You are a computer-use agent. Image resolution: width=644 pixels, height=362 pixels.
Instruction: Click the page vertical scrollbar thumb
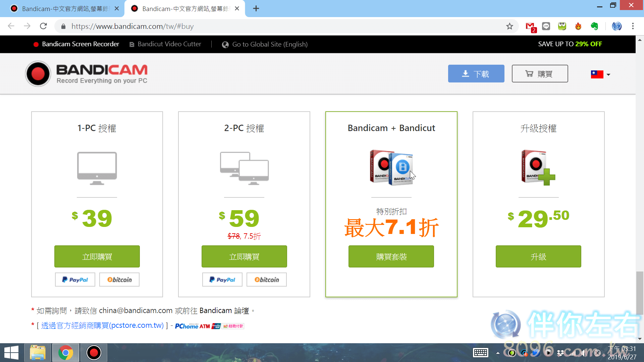pos(640,293)
